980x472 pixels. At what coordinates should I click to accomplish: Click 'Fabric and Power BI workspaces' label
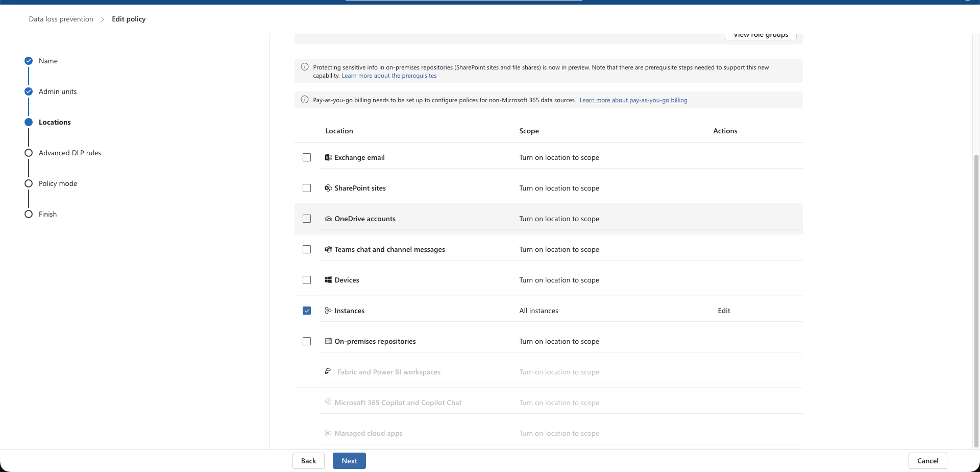(x=389, y=372)
